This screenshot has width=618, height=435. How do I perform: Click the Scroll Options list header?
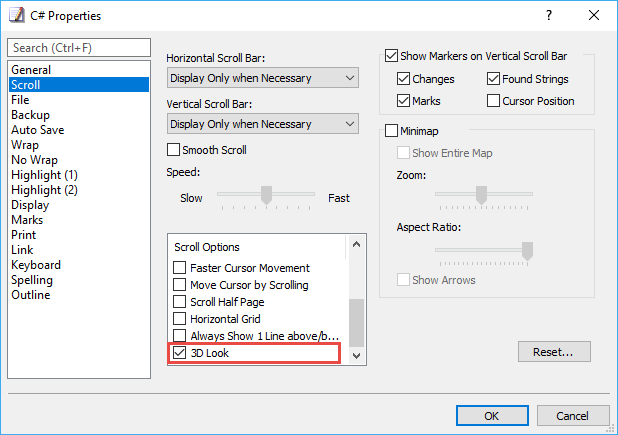tap(257, 247)
